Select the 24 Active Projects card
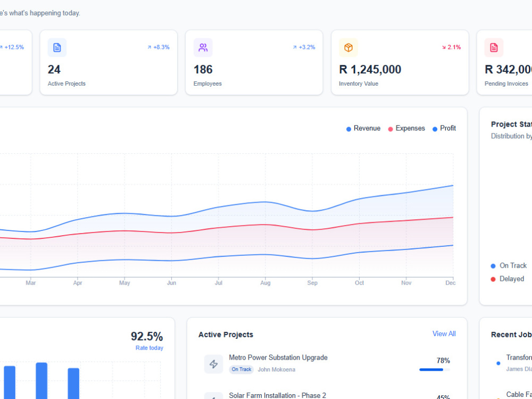Screen dimensions: 532x399 (x=109, y=62)
